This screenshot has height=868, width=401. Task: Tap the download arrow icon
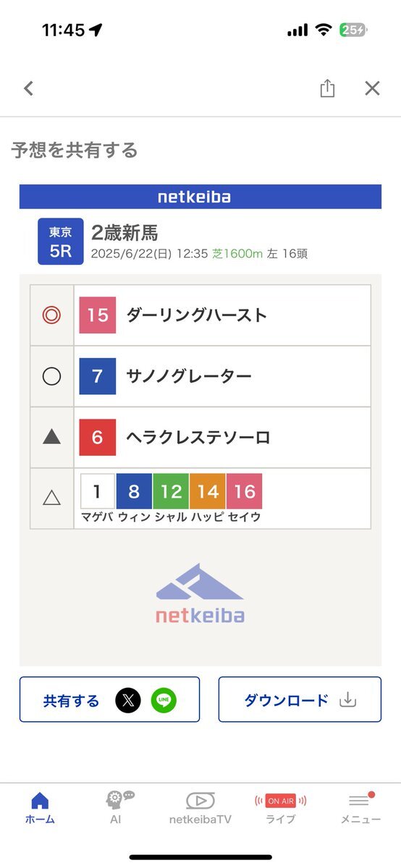click(x=349, y=699)
